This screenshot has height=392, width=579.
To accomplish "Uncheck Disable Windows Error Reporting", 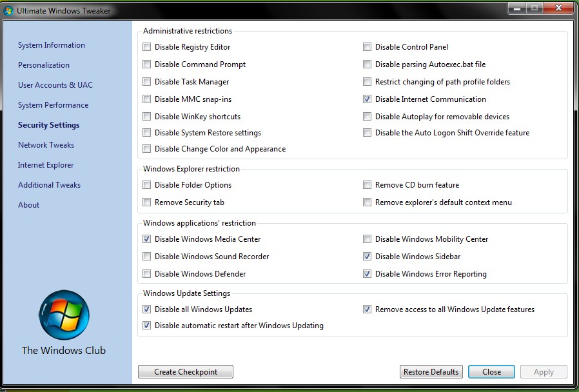I will coord(367,274).
